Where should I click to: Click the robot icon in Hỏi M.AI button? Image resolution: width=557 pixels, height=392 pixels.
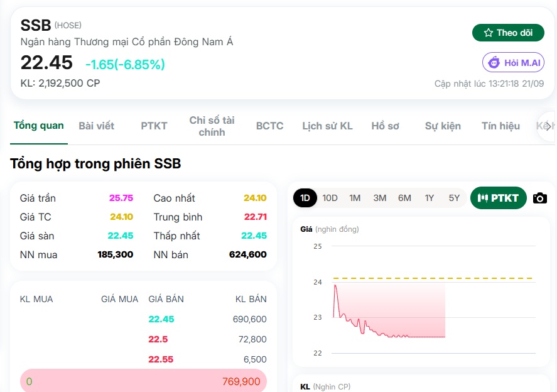click(494, 63)
